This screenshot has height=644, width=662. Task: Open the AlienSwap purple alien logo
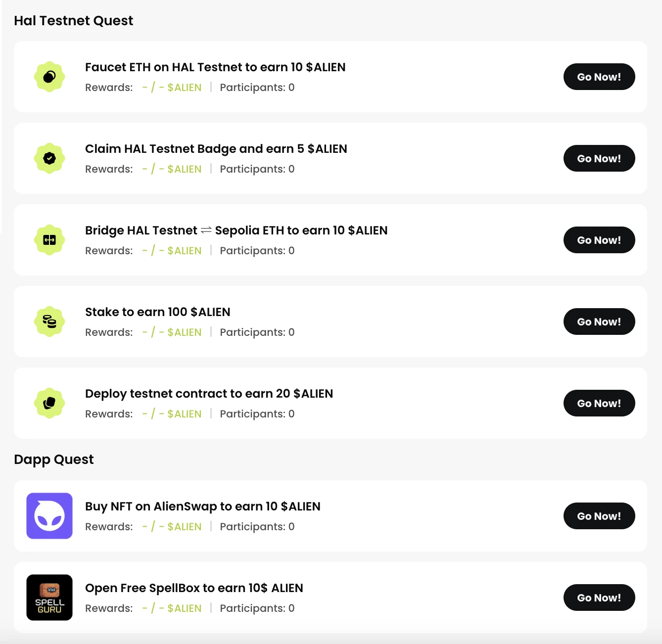[x=49, y=516]
